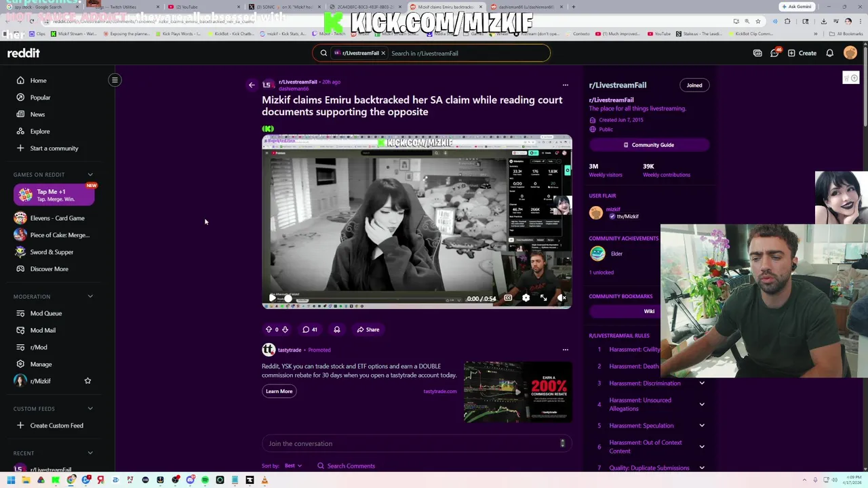868x488 pixels.
Task: Go to the Reddit logo home page
Action: (24, 53)
